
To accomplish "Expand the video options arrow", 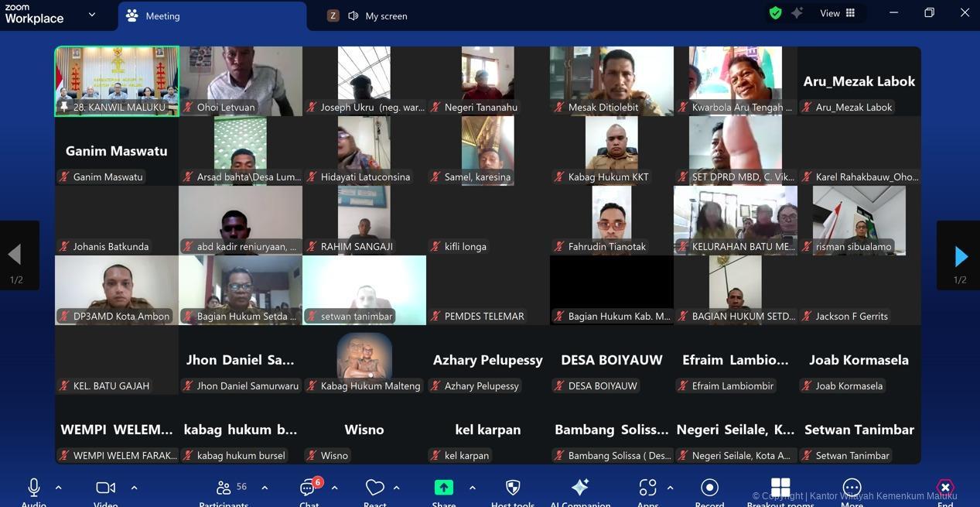I will pyautogui.click(x=134, y=488).
